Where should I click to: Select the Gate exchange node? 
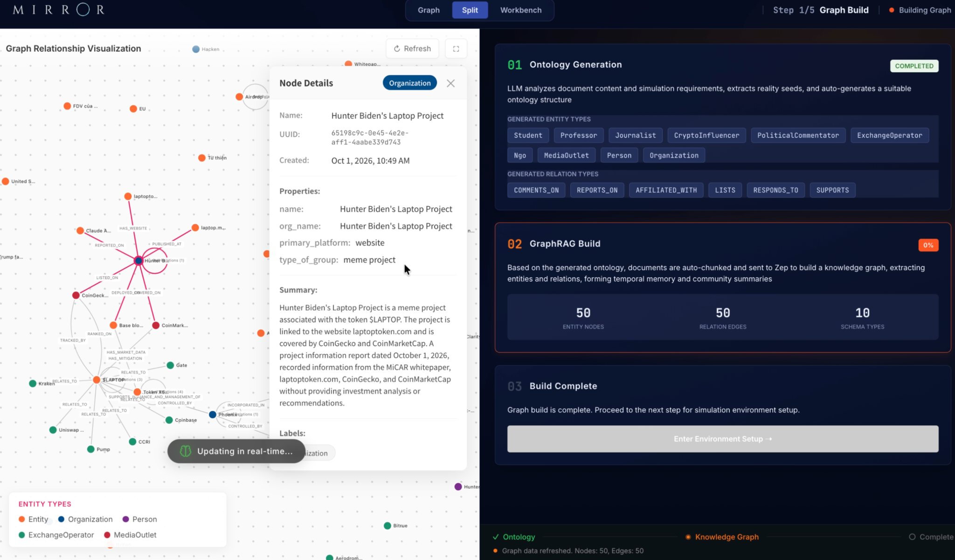click(x=170, y=365)
